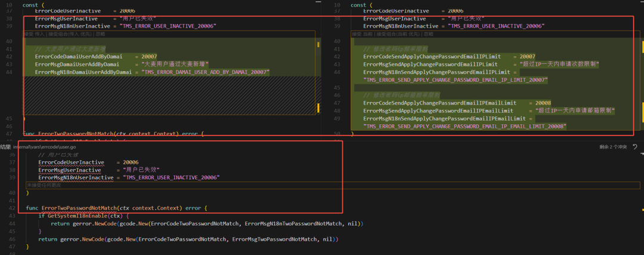644x255 pixels.
Task: Click the string "超过IP一天内申请次数限制"
Action: 559,64
